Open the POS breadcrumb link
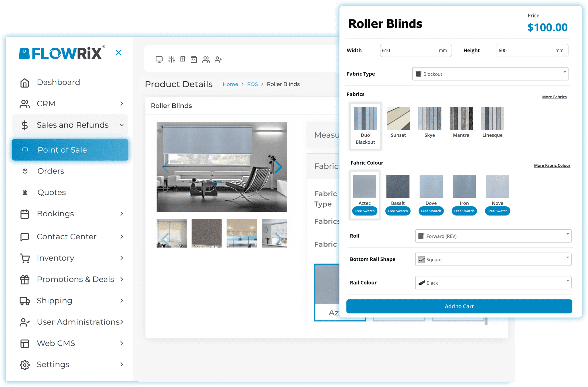 (x=252, y=84)
